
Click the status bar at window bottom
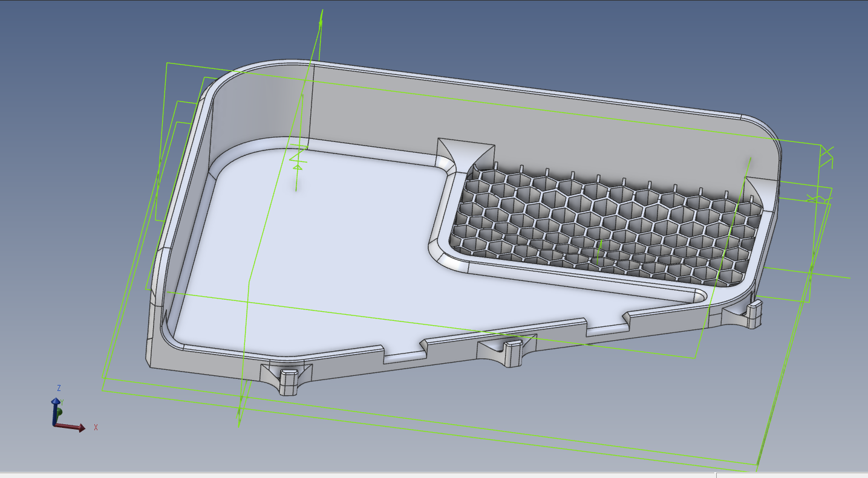pyautogui.click(x=434, y=475)
